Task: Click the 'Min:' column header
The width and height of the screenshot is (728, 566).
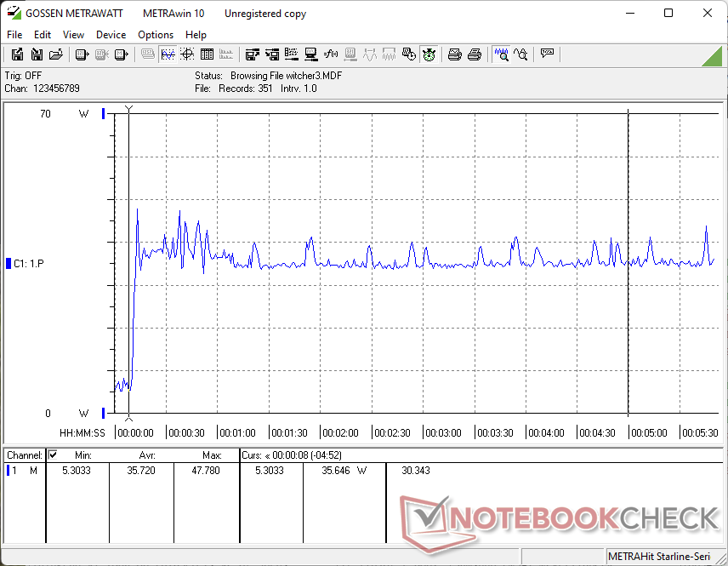Action: click(83, 455)
